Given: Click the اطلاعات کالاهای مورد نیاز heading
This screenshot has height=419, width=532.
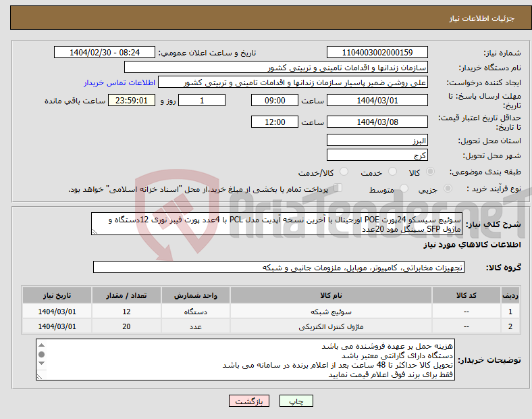Looking at the screenshot, I should pyautogui.click(x=472, y=245).
